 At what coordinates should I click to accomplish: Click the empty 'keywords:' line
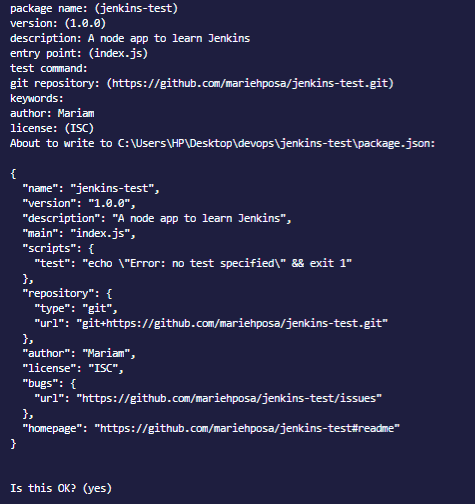tap(37, 98)
